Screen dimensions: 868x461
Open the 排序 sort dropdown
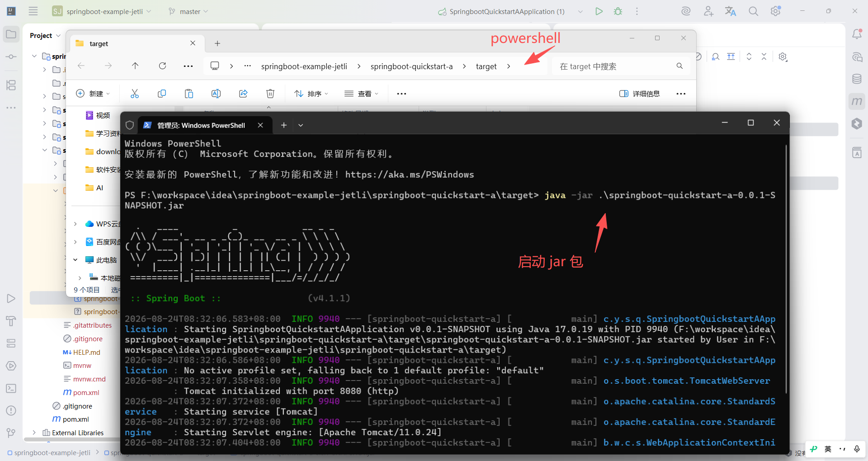[311, 94]
